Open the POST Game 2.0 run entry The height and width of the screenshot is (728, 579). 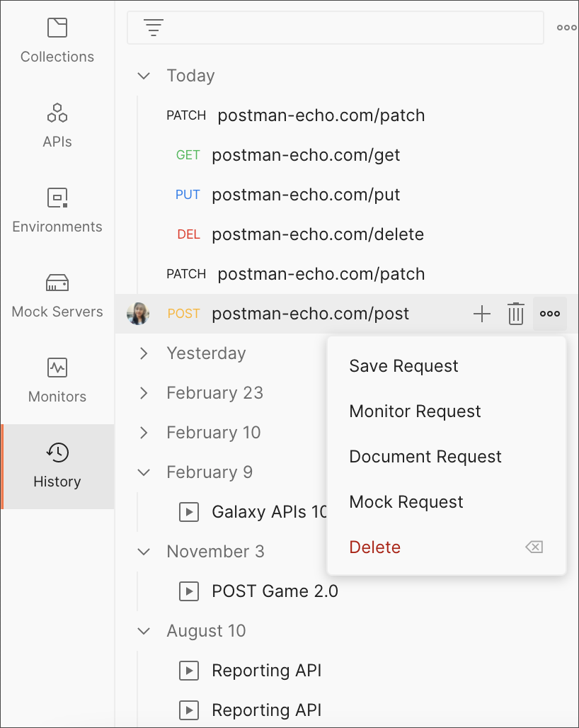point(275,591)
